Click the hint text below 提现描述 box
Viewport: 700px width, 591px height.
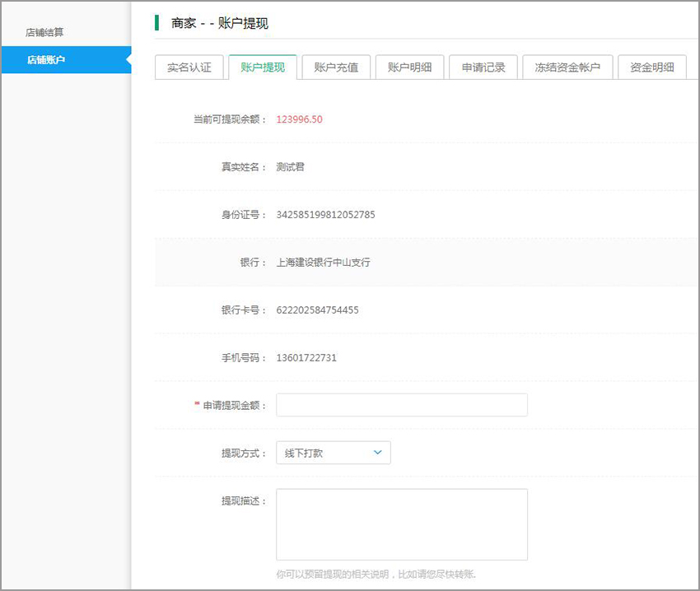376,574
